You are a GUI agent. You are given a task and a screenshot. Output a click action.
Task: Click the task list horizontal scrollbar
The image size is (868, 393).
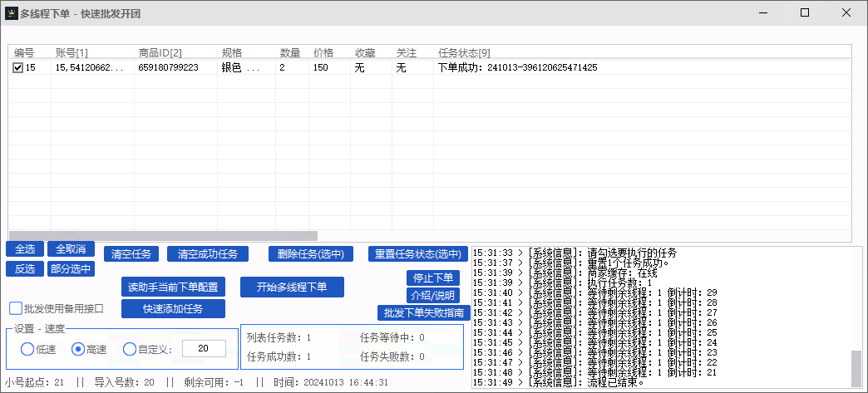pyautogui.click(x=163, y=236)
